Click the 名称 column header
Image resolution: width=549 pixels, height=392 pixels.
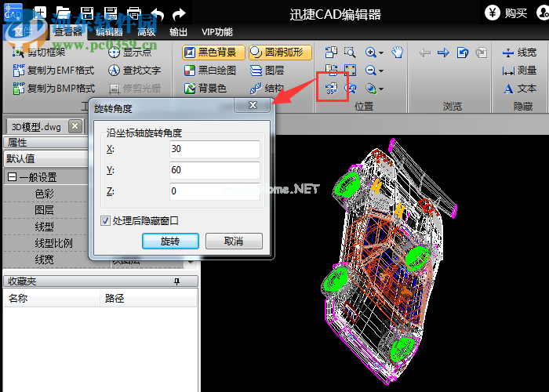[x=52, y=298]
